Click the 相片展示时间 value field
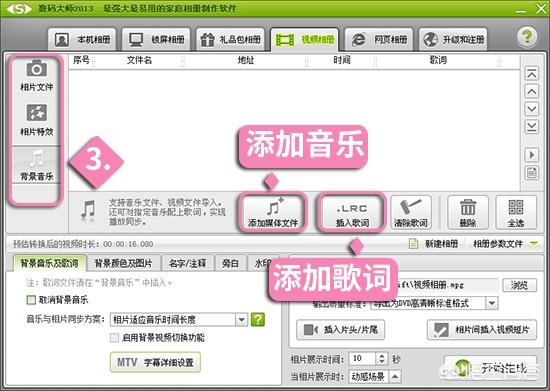550x391 pixels. 363,359
